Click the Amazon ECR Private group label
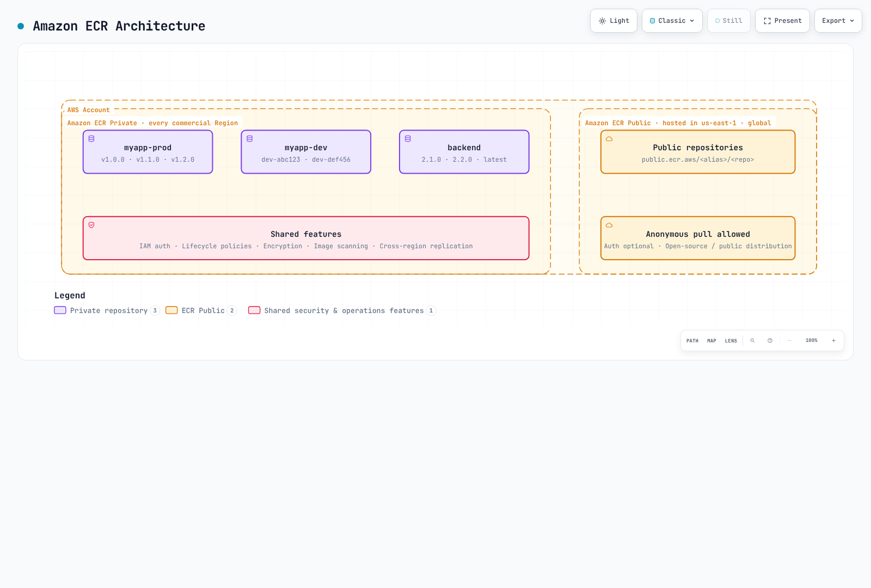 152,123
